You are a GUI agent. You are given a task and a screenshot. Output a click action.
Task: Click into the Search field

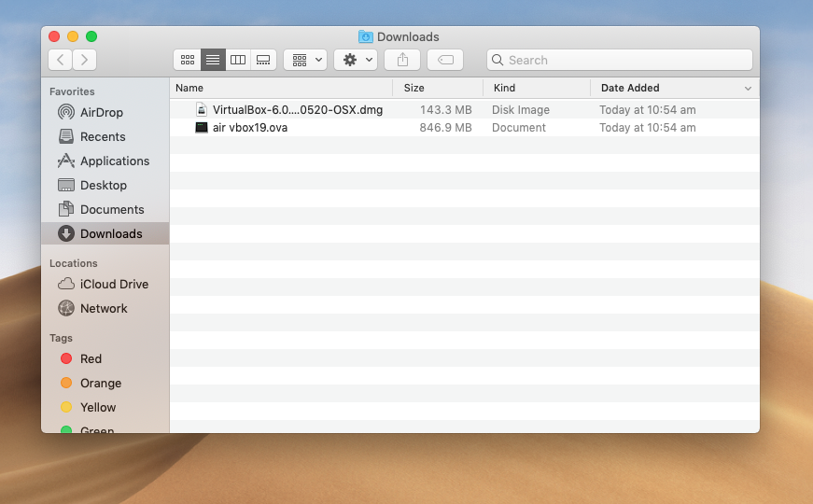coord(620,60)
